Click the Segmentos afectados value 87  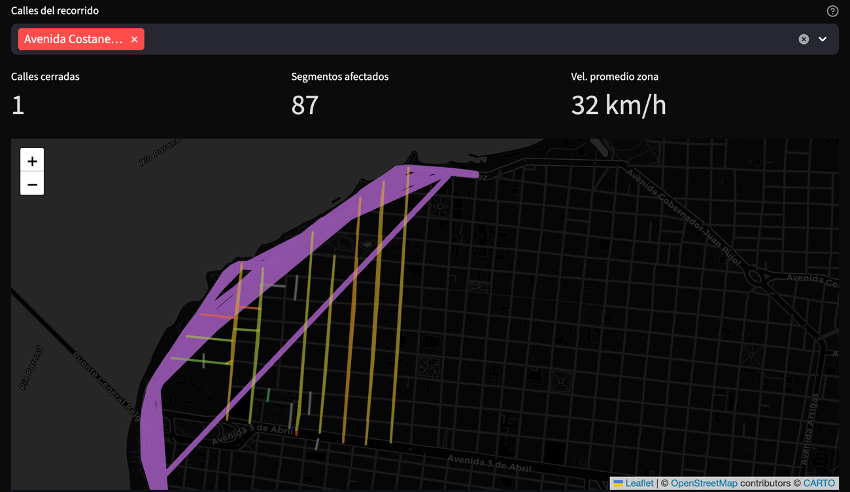305,104
